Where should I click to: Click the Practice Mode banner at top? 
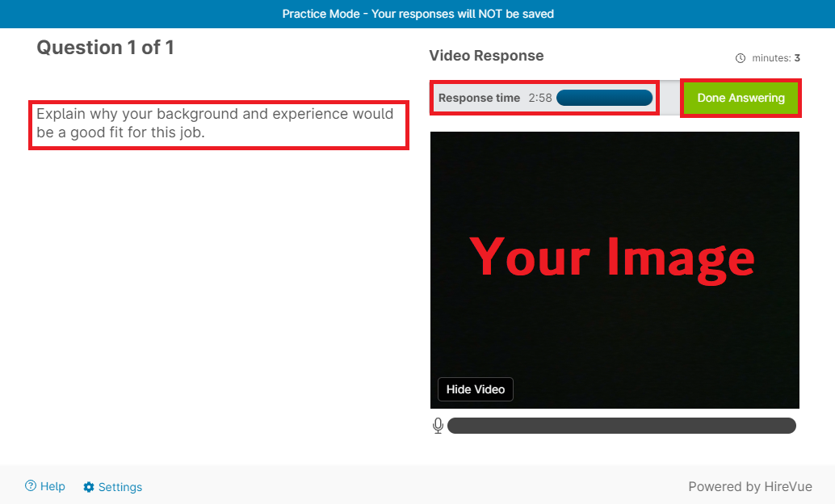tap(417, 14)
